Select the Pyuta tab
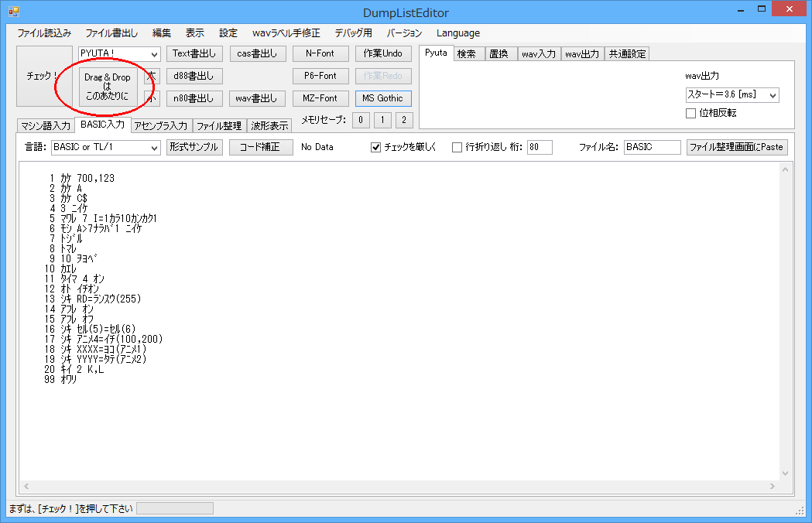Viewport: 812px width, 523px height. pos(436,53)
